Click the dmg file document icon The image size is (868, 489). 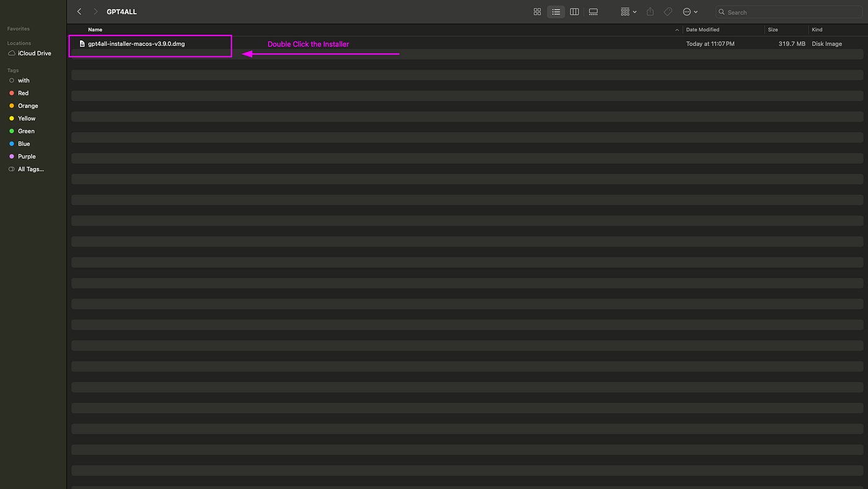coord(82,44)
